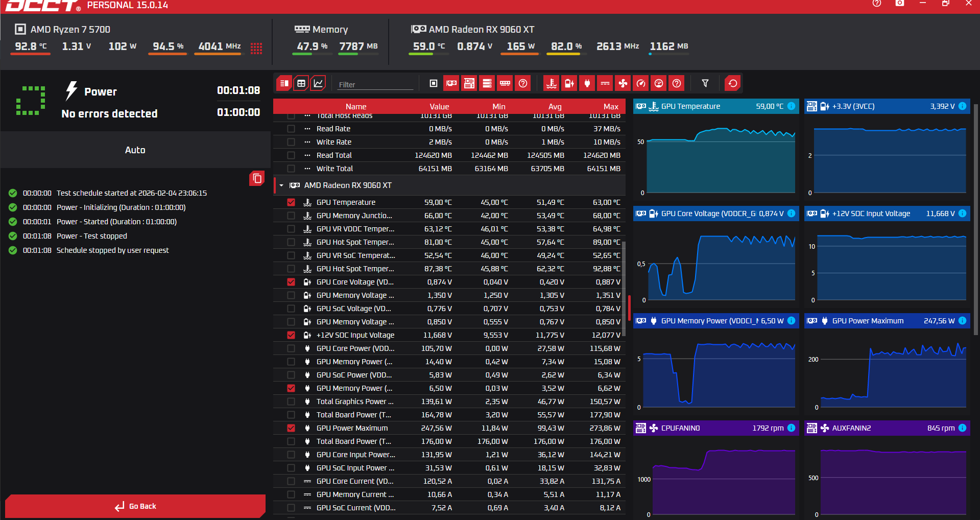Uncheck GPU Temperature checkbox

point(291,202)
